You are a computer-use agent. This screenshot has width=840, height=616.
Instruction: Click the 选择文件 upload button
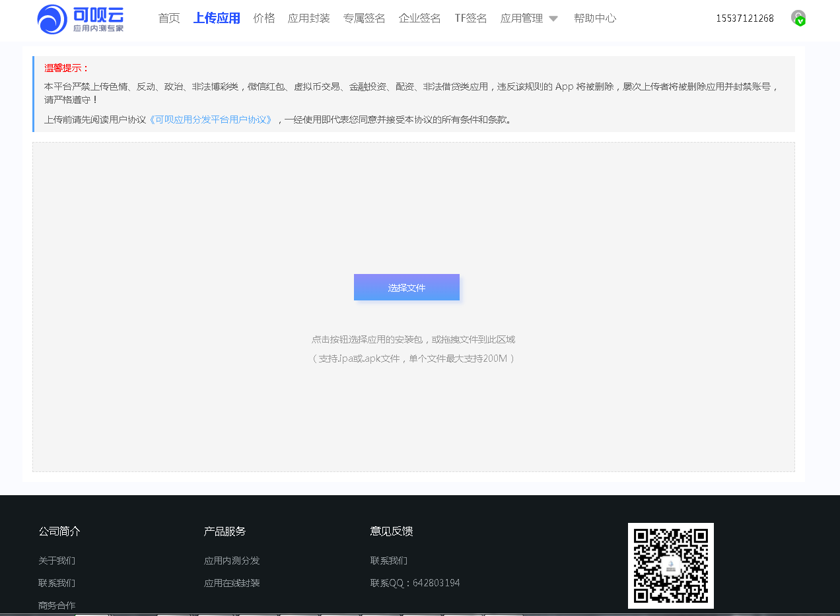[x=406, y=287]
